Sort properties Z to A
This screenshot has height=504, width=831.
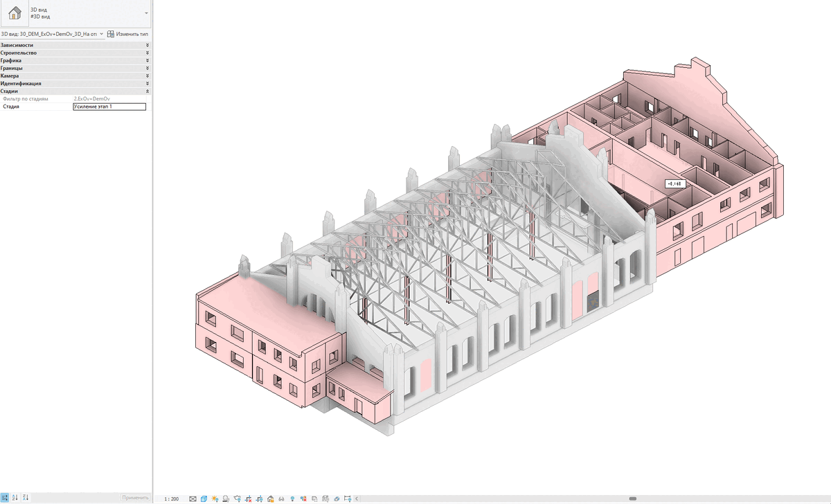[x=26, y=498]
